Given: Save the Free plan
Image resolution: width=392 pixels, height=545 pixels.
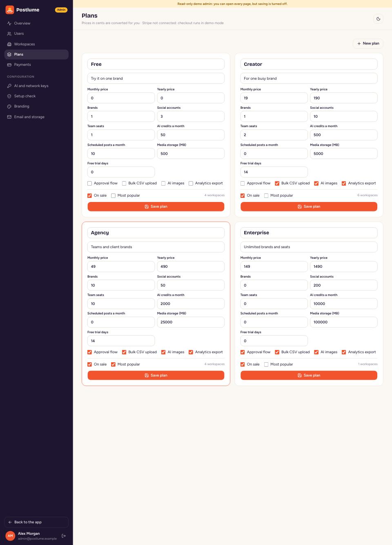Looking at the screenshot, I should tap(156, 206).
